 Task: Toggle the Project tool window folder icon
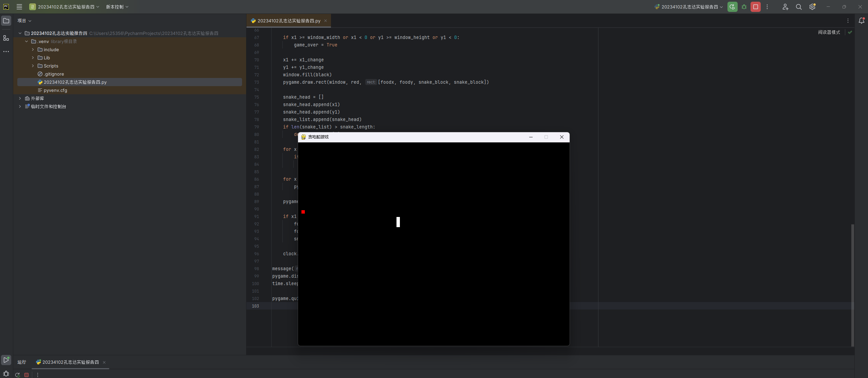click(x=6, y=21)
